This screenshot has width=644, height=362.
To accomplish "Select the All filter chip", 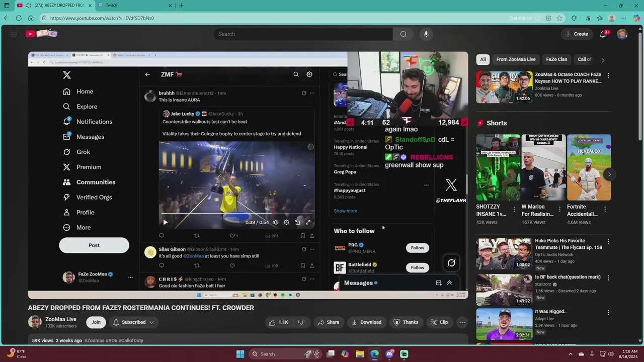I will (x=483, y=59).
